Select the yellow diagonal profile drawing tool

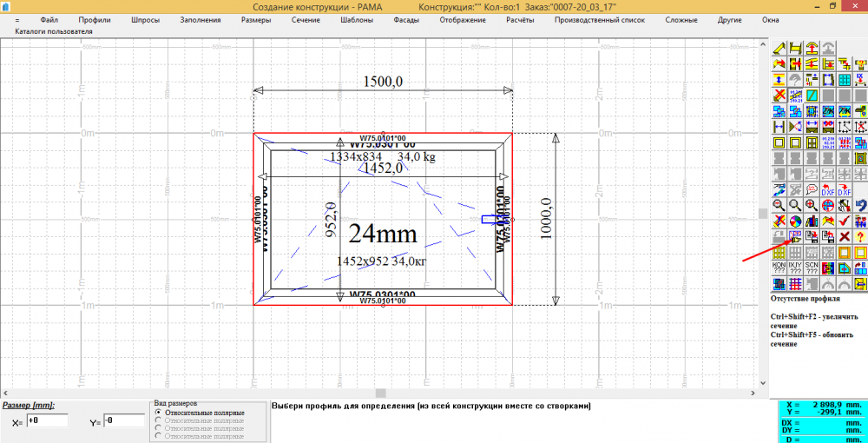pos(779,48)
